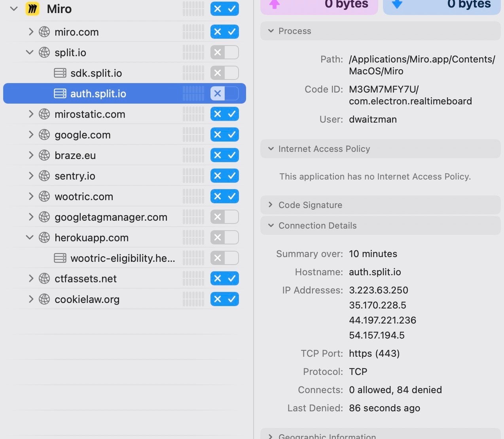Collapse the Process section
Viewport: 504px width, 439px height.
271,31
